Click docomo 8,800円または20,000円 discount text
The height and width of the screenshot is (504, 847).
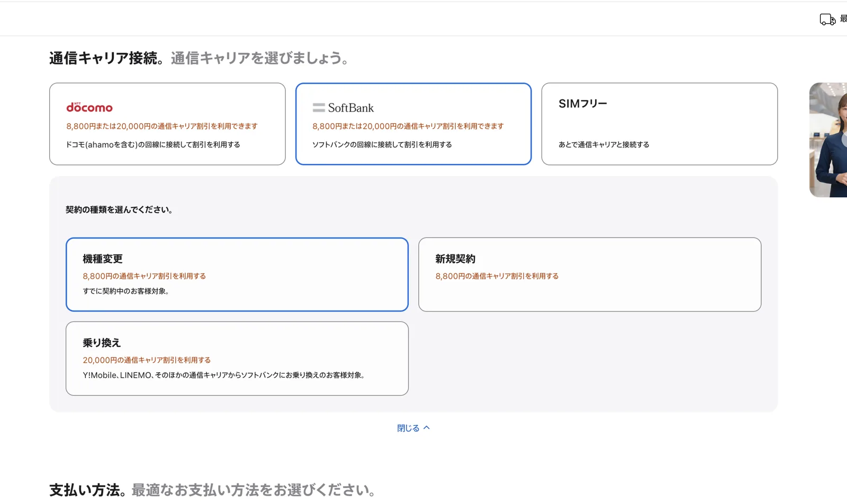[162, 126]
